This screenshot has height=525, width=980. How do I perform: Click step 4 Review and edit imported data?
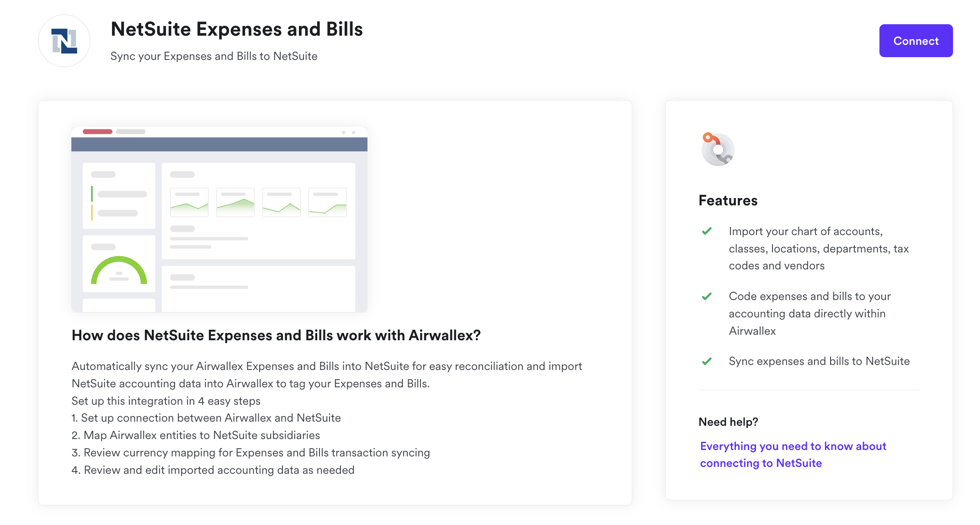coord(213,470)
